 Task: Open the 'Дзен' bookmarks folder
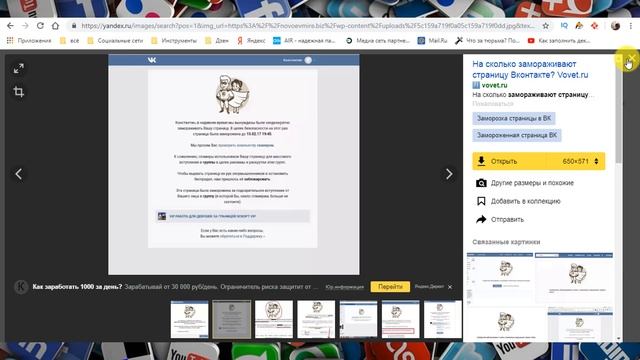[217, 40]
